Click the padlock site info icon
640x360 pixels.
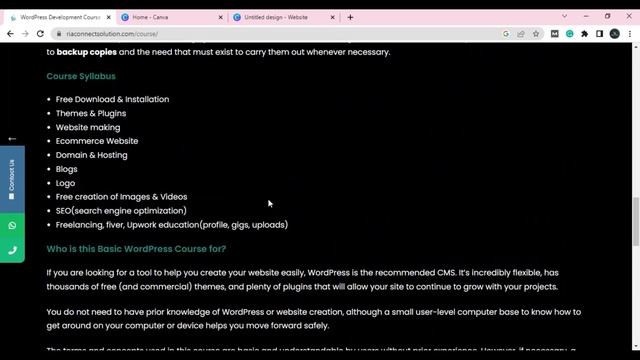[x=59, y=34]
